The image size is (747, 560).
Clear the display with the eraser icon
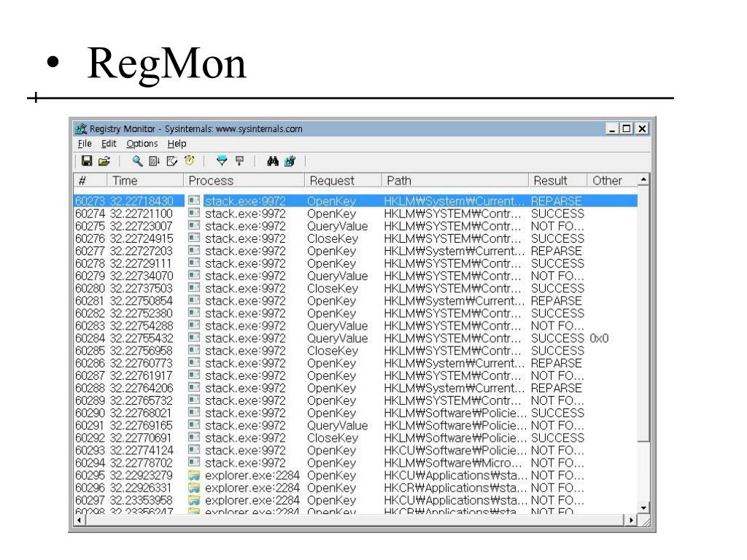[171, 161]
